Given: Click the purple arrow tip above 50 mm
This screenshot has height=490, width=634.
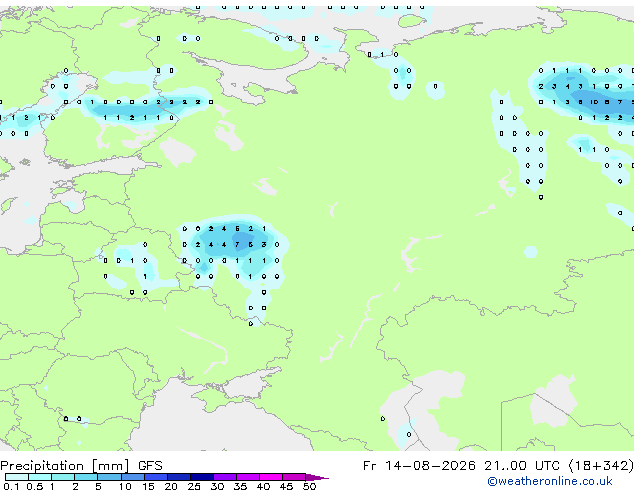Looking at the screenshot, I should tap(317, 477).
